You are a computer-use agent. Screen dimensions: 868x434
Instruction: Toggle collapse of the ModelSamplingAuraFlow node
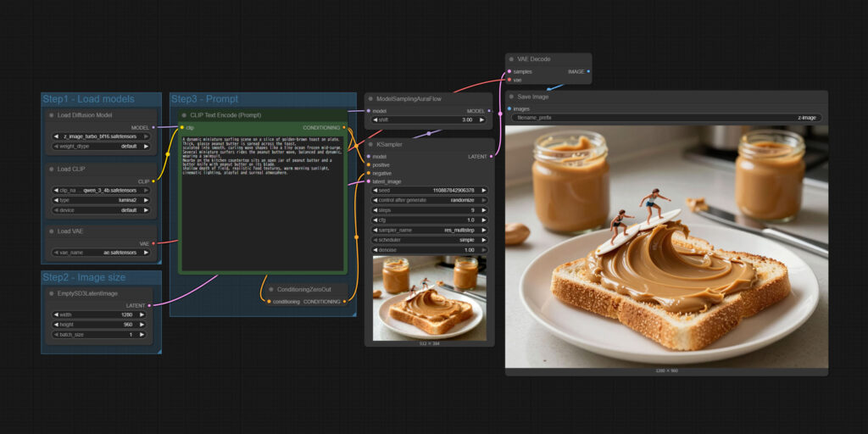click(x=370, y=98)
